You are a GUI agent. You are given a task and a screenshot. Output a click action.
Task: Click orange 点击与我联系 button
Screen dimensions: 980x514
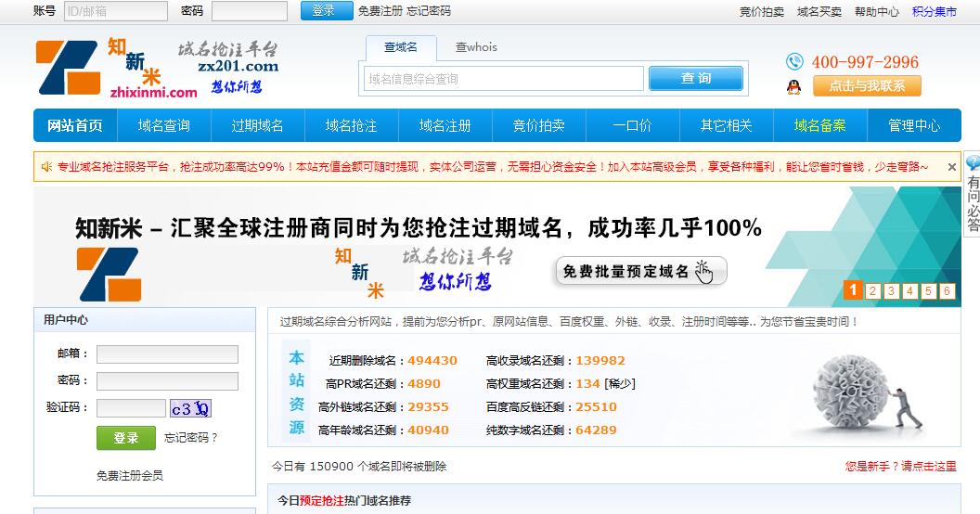tap(867, 86)
